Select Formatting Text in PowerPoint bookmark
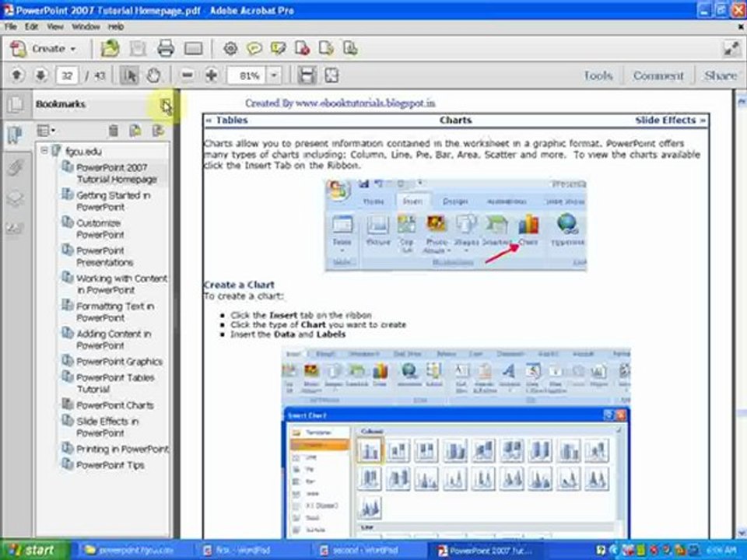The image size is (747, 560). pos(115,311)
